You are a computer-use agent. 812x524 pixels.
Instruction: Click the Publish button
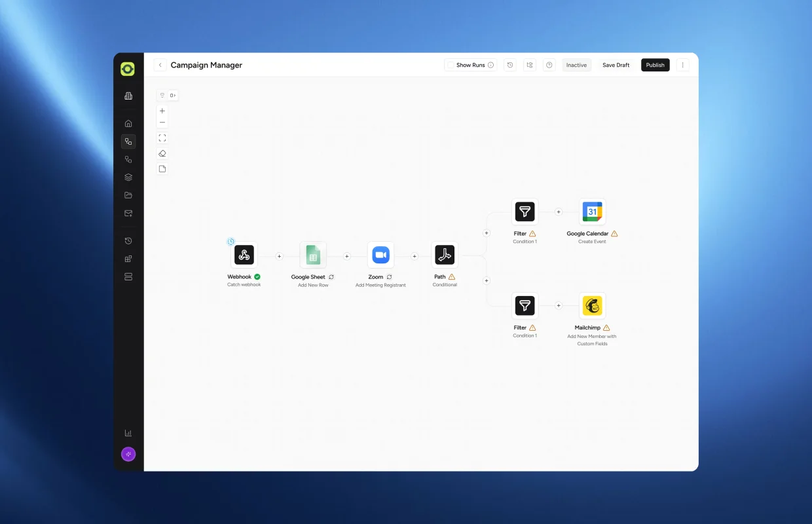[x=655, y=65]
